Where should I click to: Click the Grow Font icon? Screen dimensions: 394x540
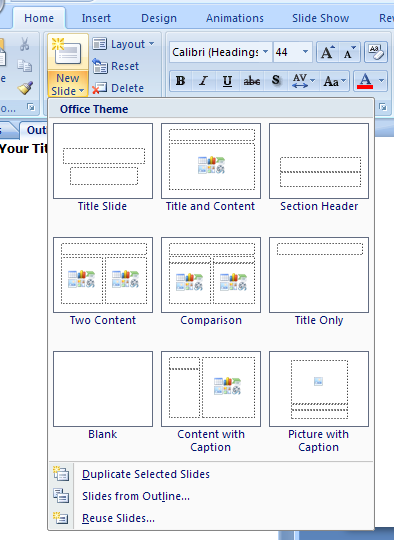(328, 52)
